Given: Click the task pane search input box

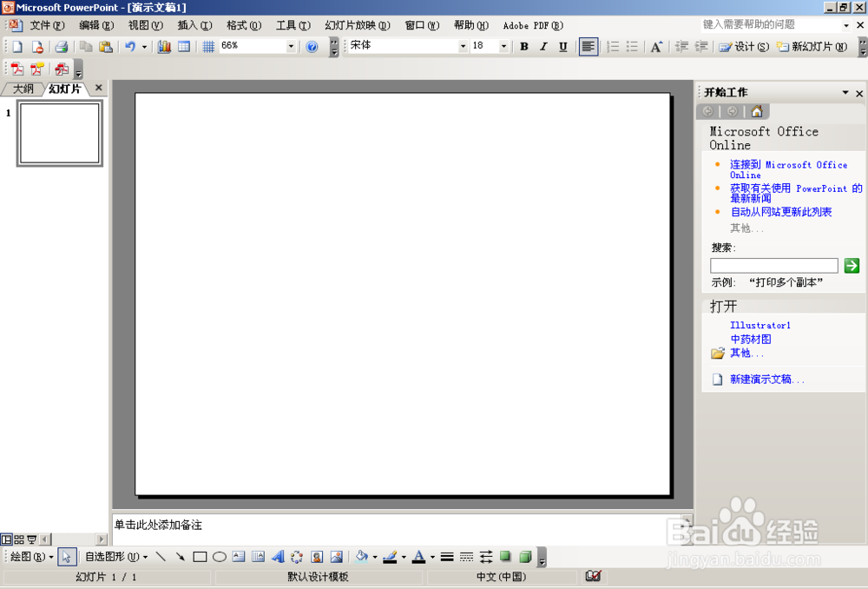Looking at the screenshot, I should pos(773,265).
